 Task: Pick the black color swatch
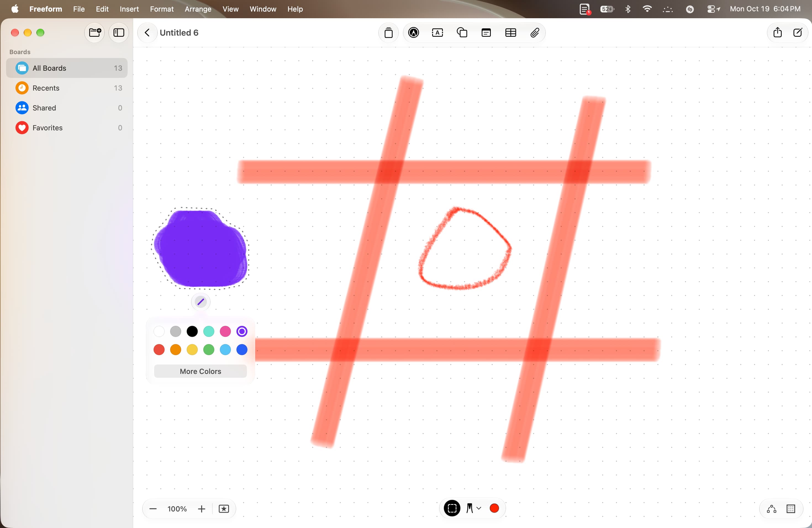(192, 331)
